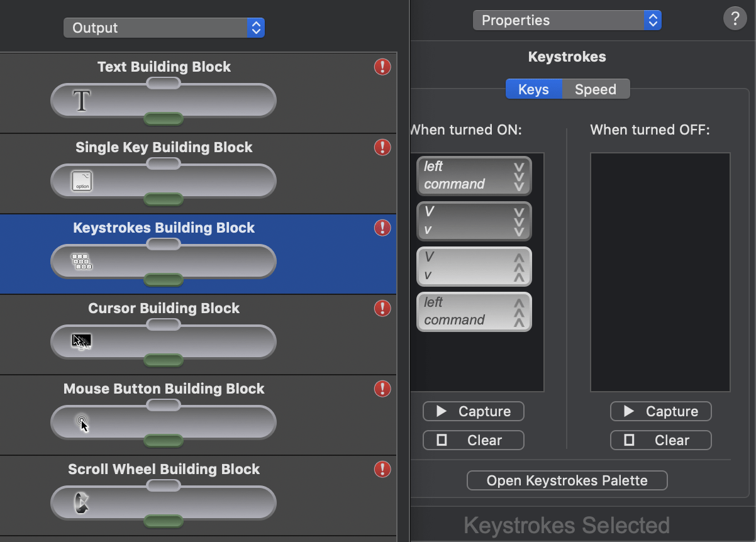This screenshot has width=756, height=542.
Task: Click the red warning badge on Text Building Block
Action: (382, 67)
